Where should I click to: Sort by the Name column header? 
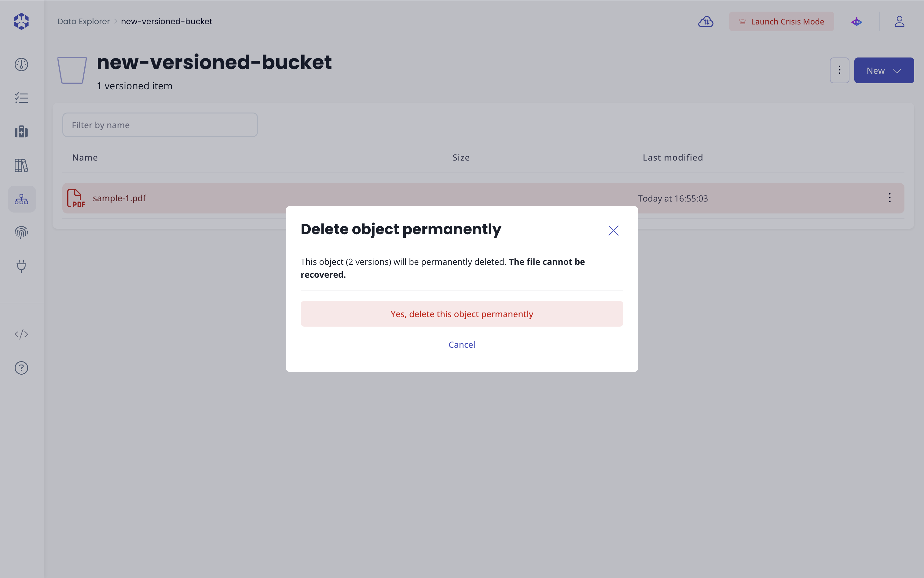pos(85,157)
